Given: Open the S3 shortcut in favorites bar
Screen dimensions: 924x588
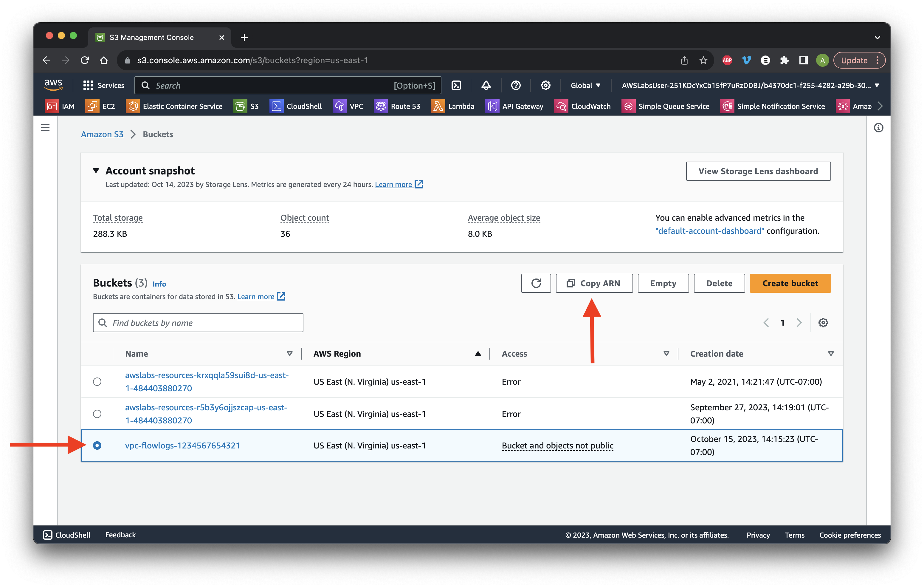Looking at the screenshot, I should pos(246,106).
